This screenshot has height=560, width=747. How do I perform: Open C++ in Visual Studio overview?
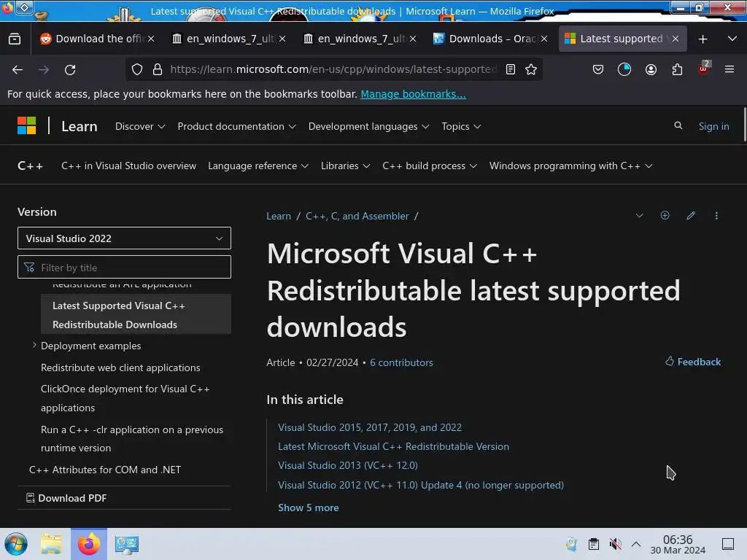128,166
